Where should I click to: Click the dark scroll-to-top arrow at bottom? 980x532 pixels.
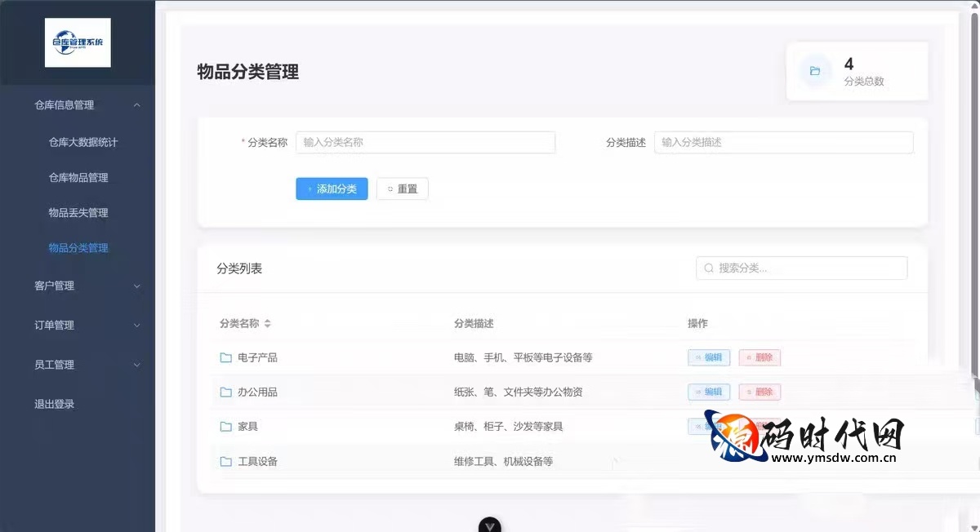[x=489, y=526]
